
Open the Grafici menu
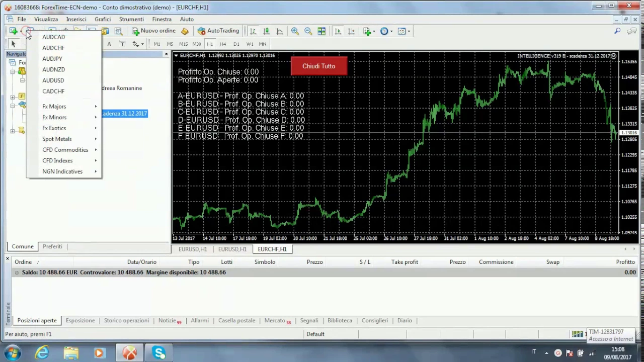tap(103, 19)
